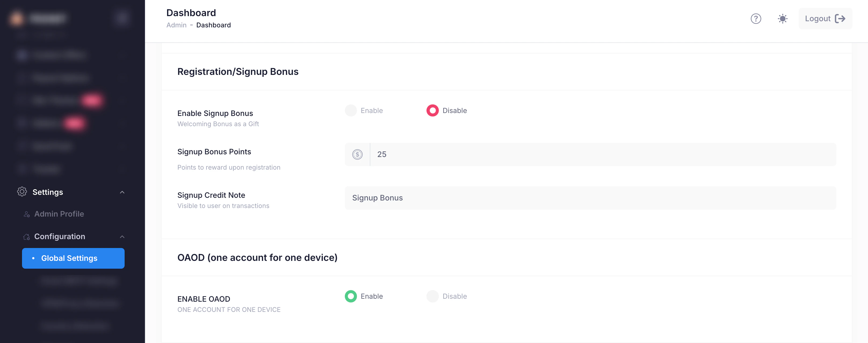
Task: Click the Settings gear icon in sidebar
Action: [x=22, y=192]
